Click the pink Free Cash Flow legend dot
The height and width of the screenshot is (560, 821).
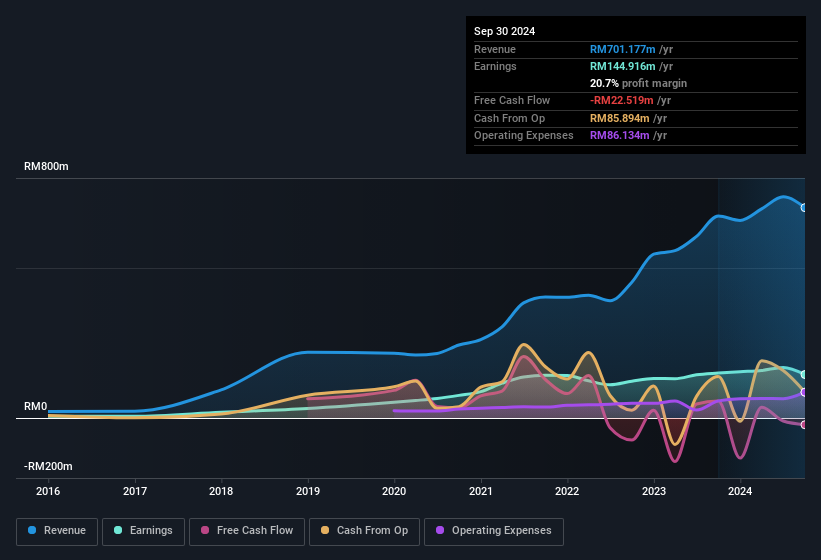205,530
